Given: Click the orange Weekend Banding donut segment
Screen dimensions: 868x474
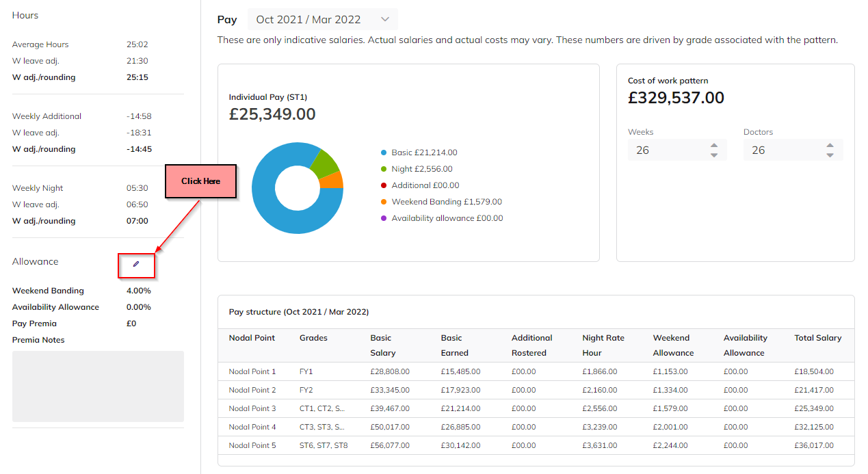Looking at the screenshot, I should point(333,181).
